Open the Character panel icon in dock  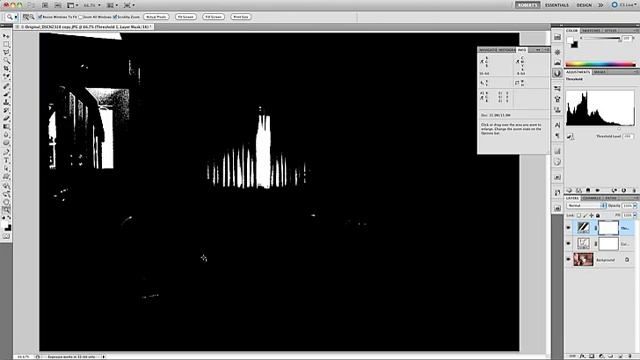click(x=558, y=125)
